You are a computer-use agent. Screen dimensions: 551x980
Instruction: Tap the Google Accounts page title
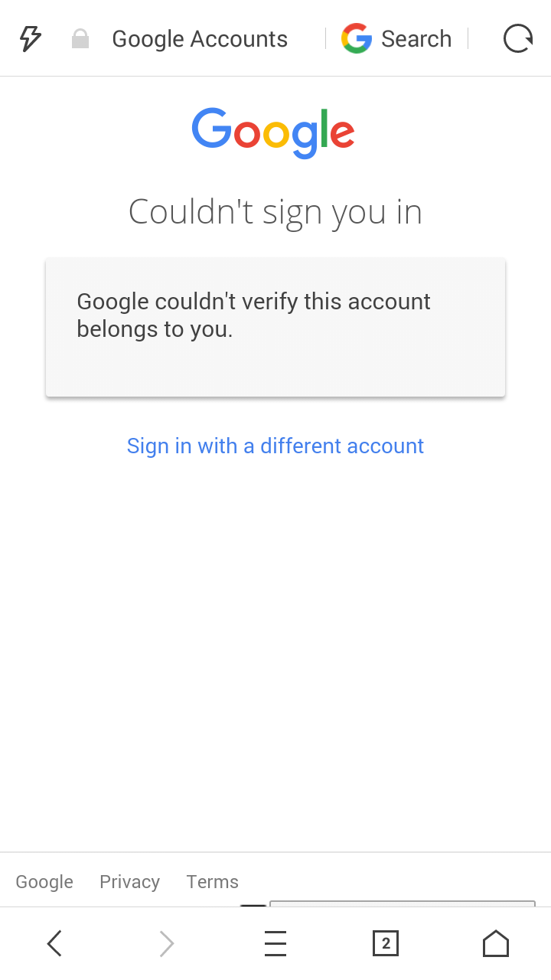pos(200,38)
